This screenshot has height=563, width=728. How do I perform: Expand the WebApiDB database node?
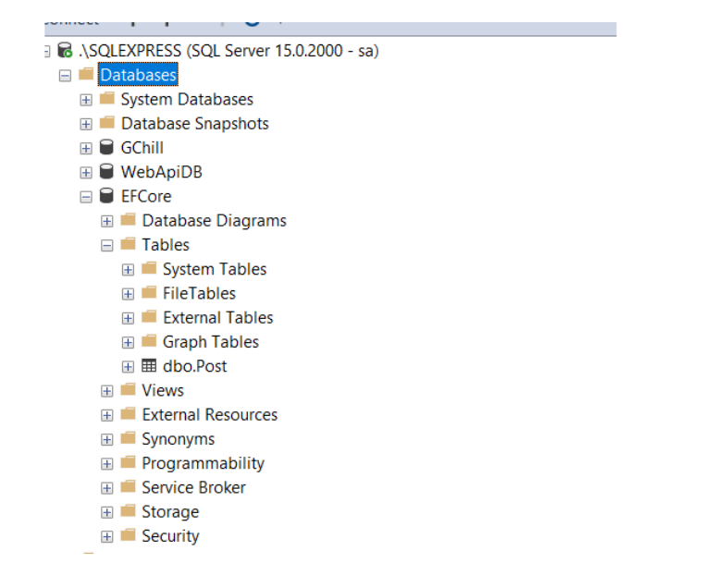pos(86,173)
